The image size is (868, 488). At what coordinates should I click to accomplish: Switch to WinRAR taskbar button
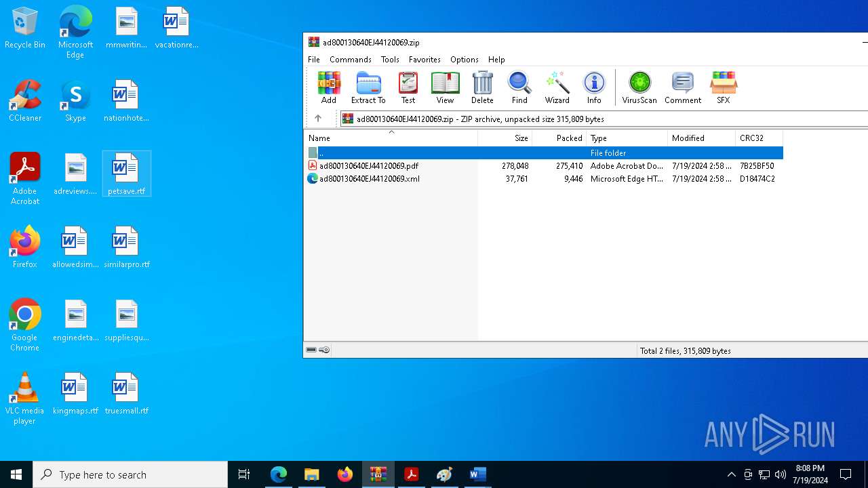point(378,474)
